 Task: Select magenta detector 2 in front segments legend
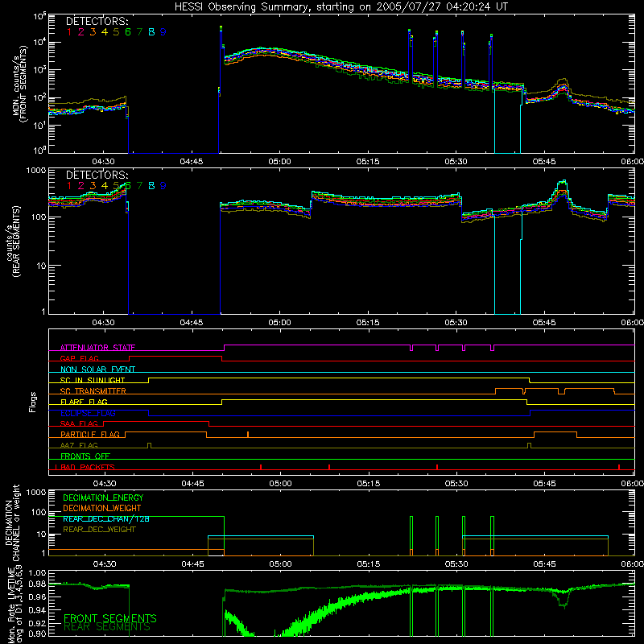[81, 32]
